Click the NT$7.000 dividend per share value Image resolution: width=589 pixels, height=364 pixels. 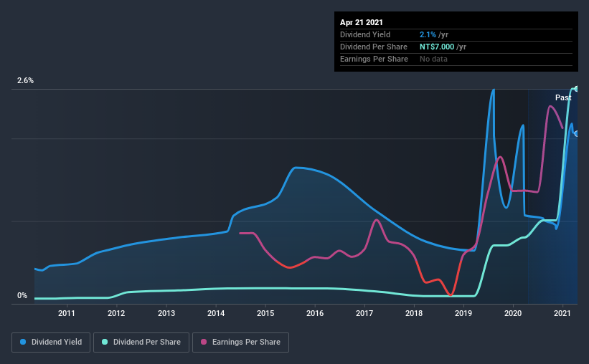437,47
